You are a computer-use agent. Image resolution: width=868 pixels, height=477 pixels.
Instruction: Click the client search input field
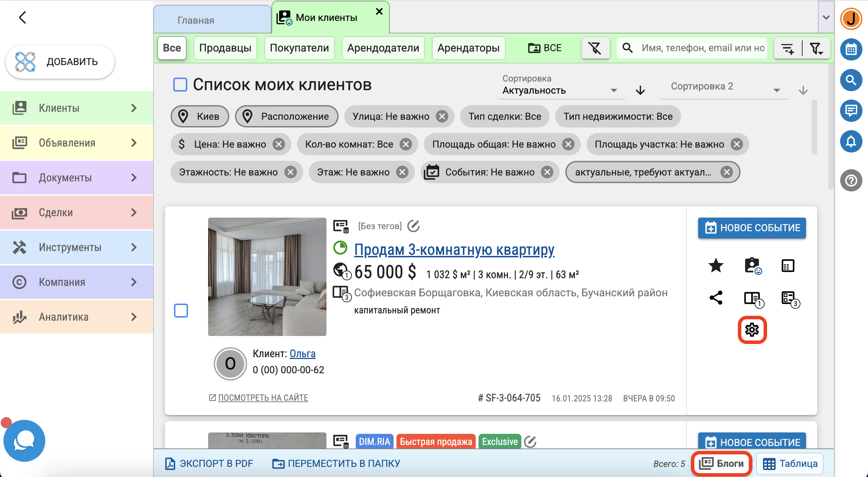click(x=702, y=48)
